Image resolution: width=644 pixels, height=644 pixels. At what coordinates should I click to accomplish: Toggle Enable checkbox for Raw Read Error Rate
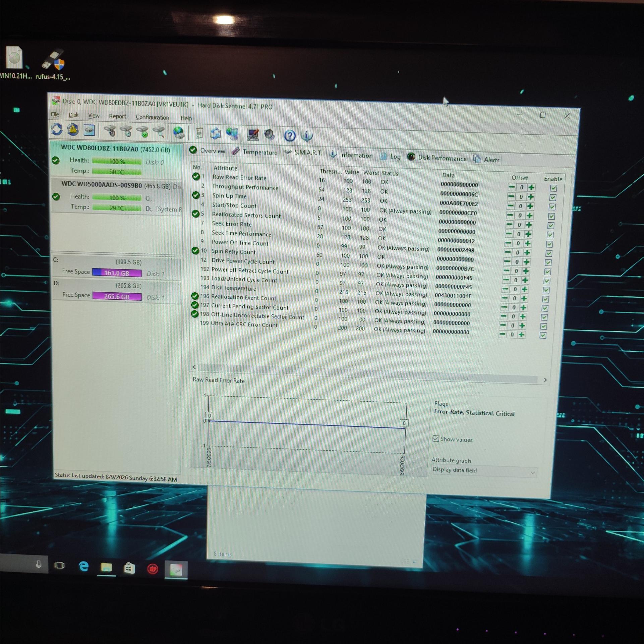pyautogui.click(x=553, y=188)
